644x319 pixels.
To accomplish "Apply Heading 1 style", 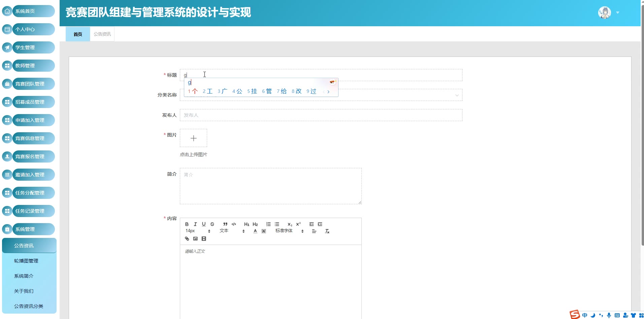I will click(247, 224).
